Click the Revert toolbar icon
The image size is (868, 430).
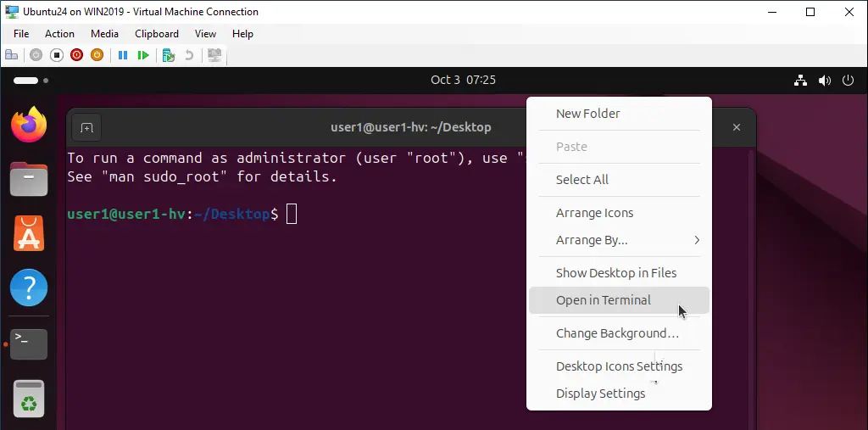click(x=189, y=55)
